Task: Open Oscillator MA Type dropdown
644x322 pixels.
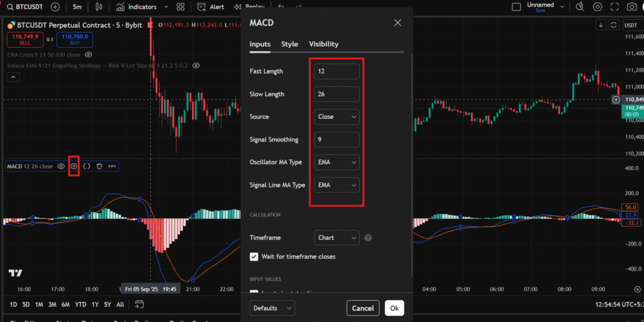Action: tap(336, 162)
